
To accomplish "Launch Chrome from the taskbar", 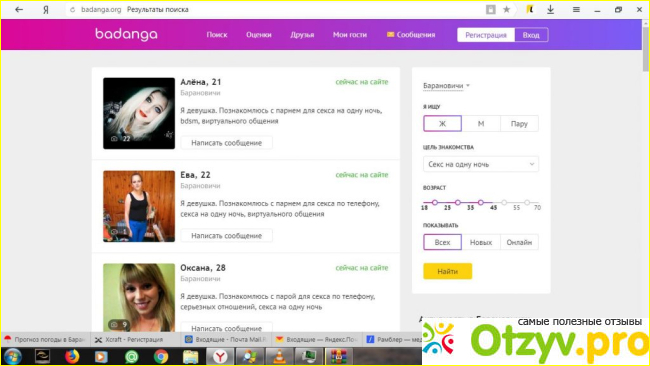I will pyautogui.click(x=161, y=356).
